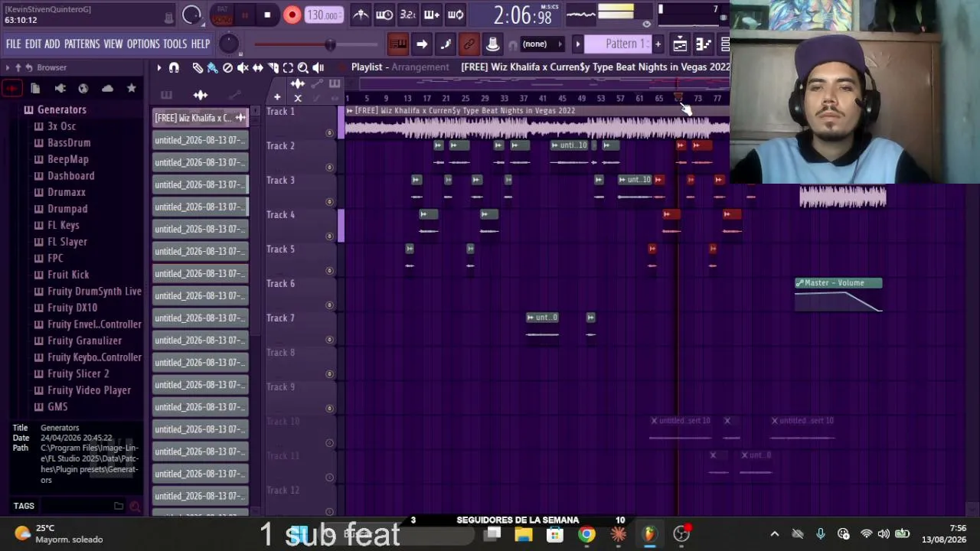The height and width of the screenshot is (551, 980).
Task: Toggle overdub/blend recording icon
Action: (x=432, y=15)
